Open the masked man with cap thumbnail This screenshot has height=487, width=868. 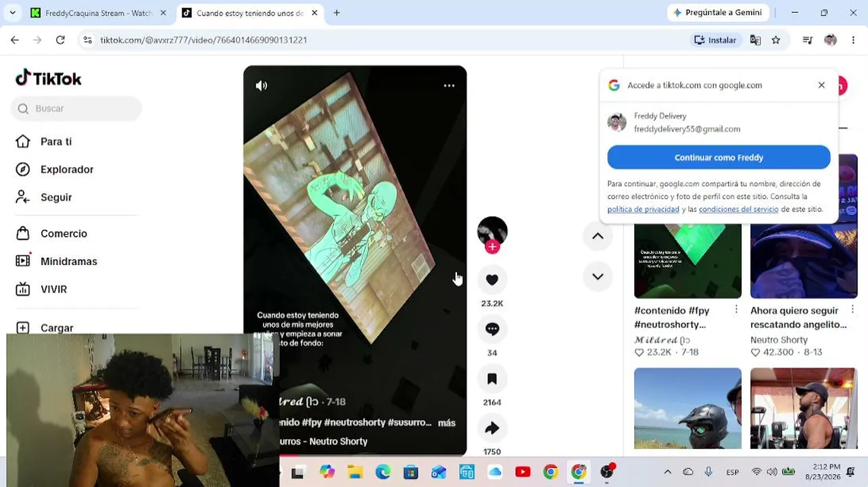[804, 260]
